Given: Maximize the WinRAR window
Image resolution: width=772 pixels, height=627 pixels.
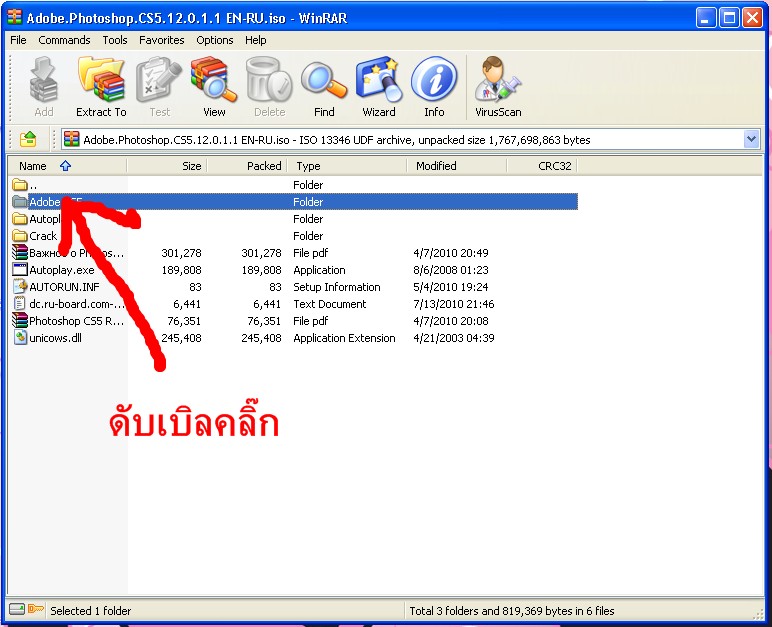Looking at the screenshot, I should coord(729,18).
